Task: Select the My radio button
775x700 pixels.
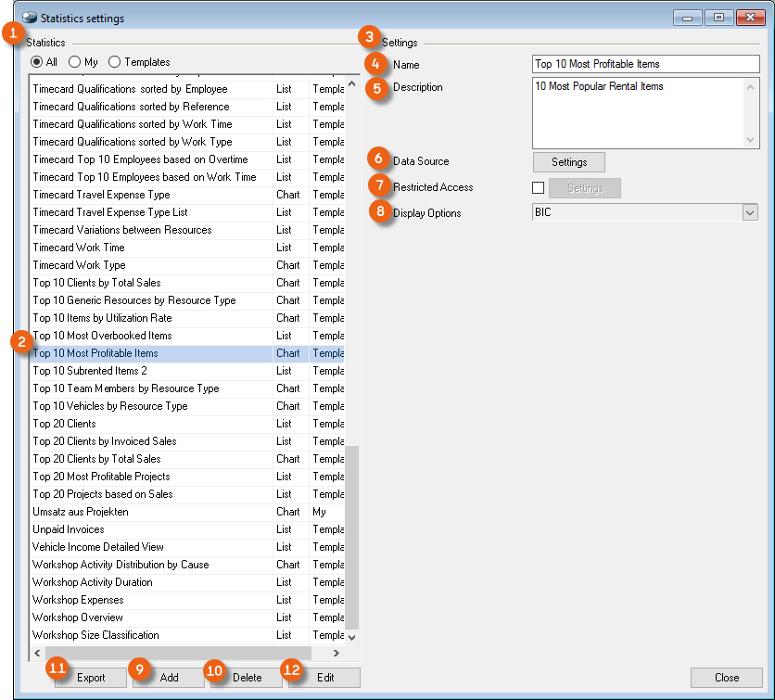Action: (x=75, y=62)
